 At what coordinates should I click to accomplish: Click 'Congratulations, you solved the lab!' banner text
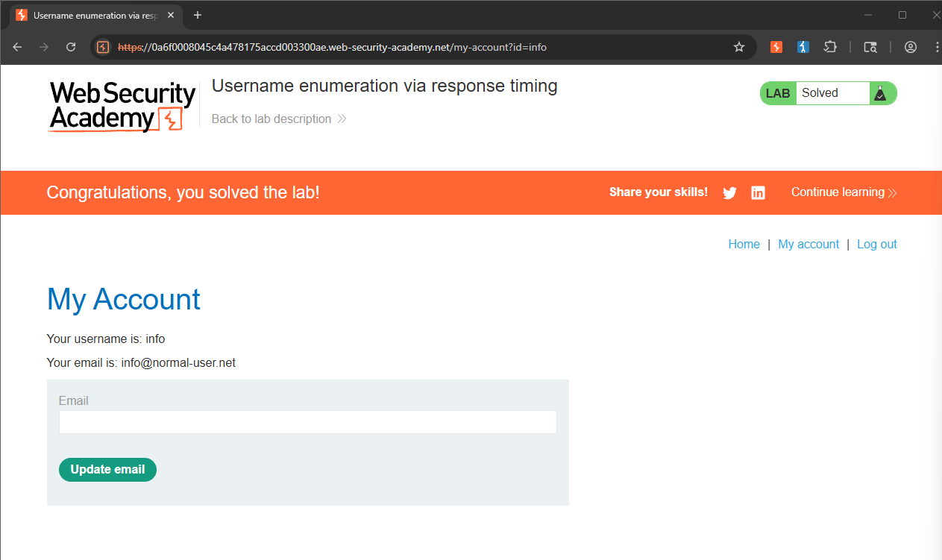[183, 192]
